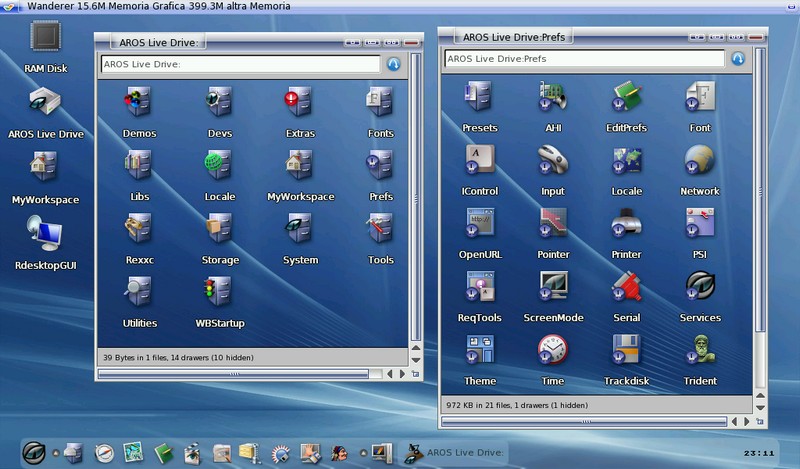Open the Locale icon in Prefs window
The width and height of the screenshot is (800, 469).
(x=627, y=159)
